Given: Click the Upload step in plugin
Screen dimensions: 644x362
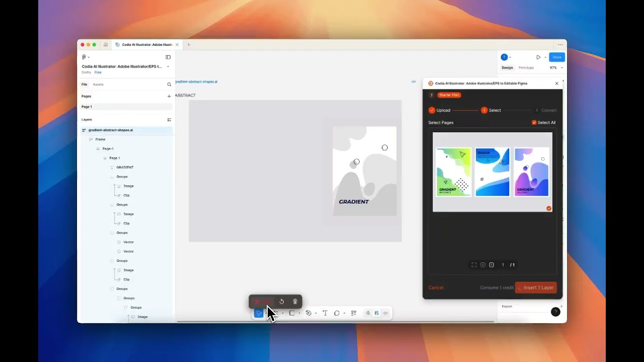Looking at the screenshot, I should (x=439, y=110).
